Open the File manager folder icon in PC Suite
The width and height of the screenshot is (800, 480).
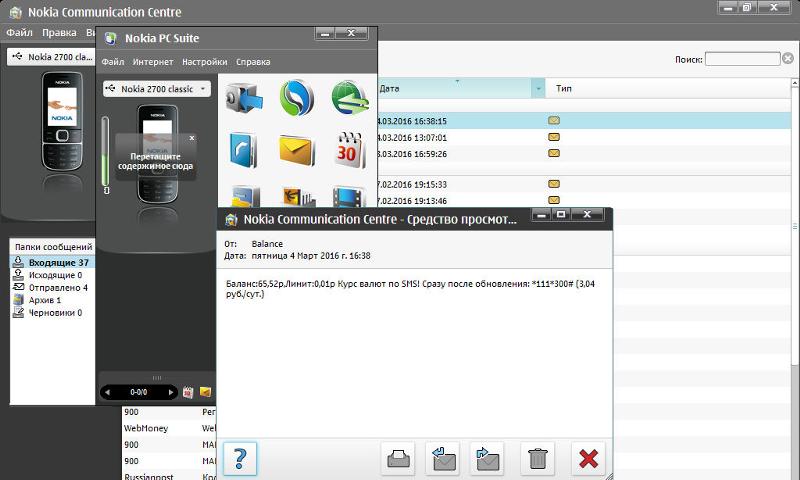tap(244, 196)
